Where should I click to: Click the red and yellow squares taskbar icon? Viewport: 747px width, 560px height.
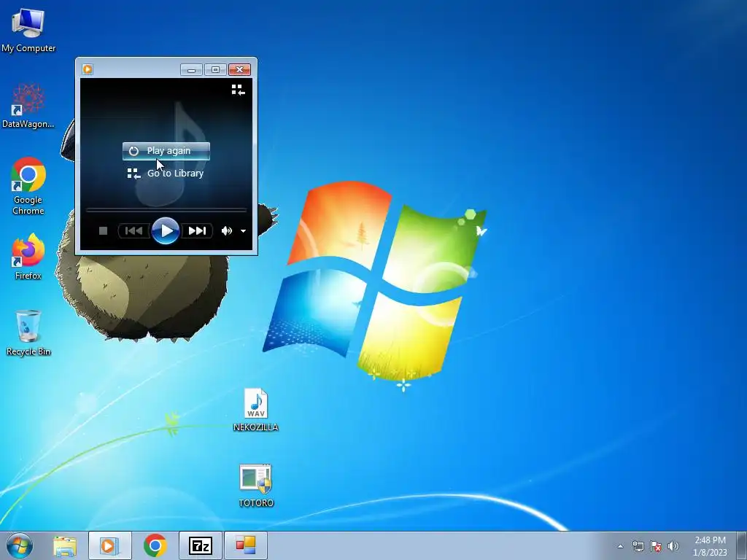coord(246,545)
